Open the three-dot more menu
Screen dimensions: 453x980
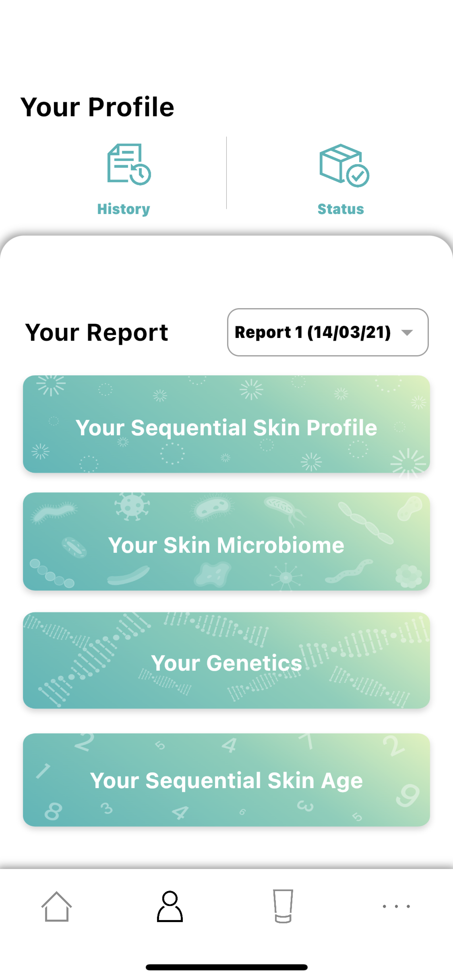click(396, 906)
